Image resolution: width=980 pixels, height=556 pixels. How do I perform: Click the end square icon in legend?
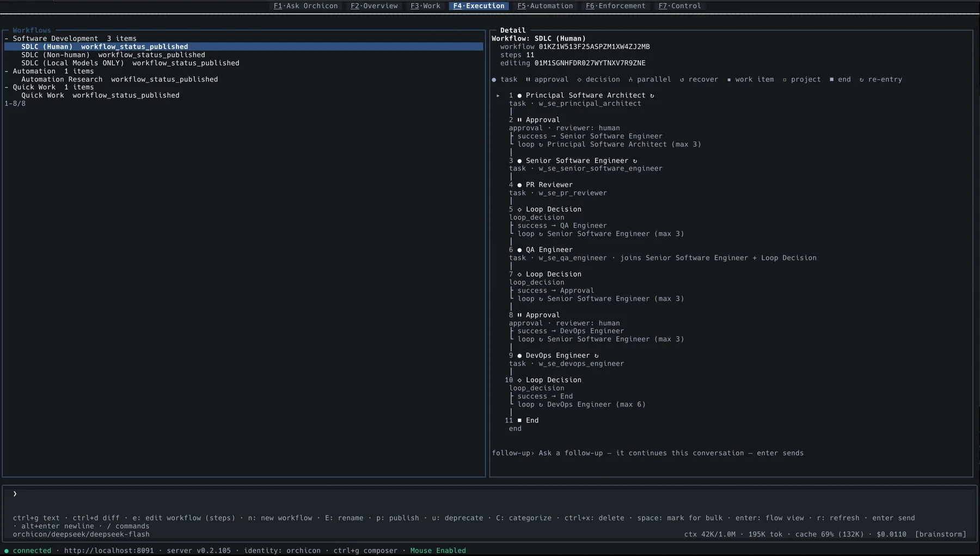coord(831,80)
